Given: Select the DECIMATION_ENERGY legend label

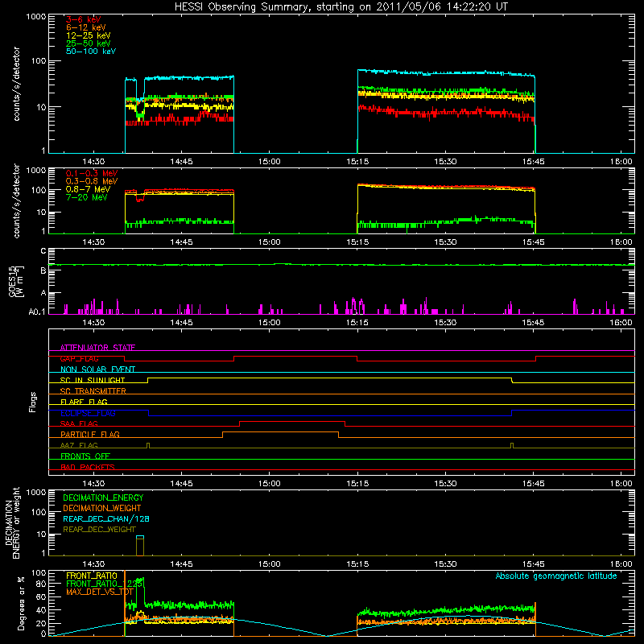Looking at the screenshot, I should (x=103, y=497).
